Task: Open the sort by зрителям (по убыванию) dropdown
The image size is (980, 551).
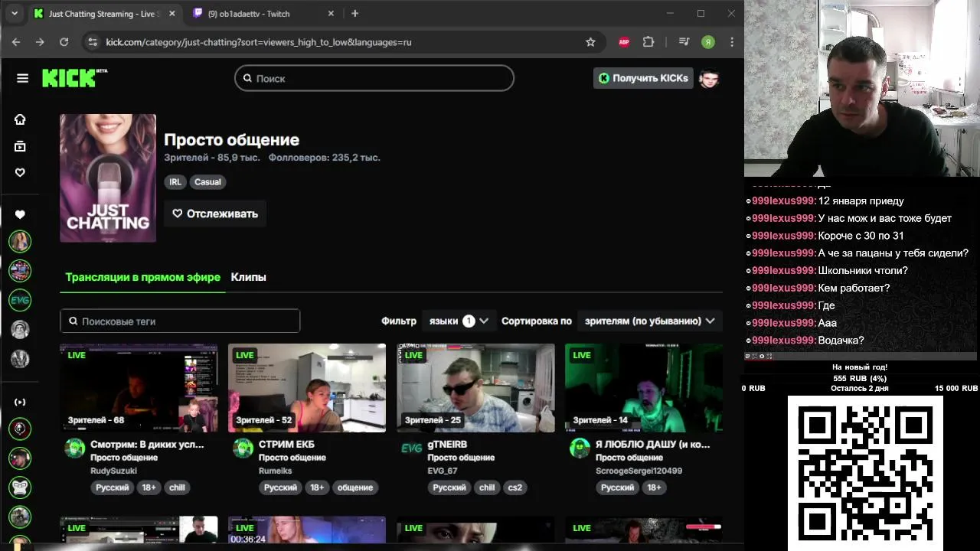Action: tap(650, 321)
